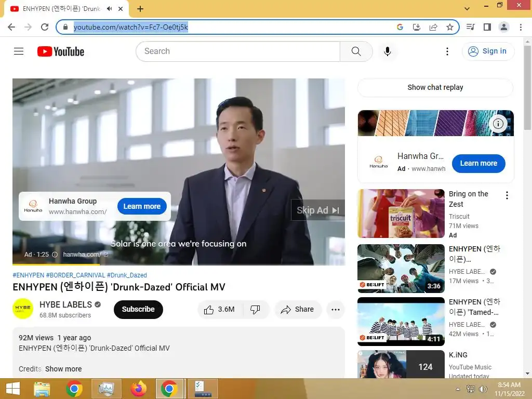Open YouTube settings three-dot menu
Image resolution: width=532 pixels, height=399 pixels.
[x=447, y=51]
